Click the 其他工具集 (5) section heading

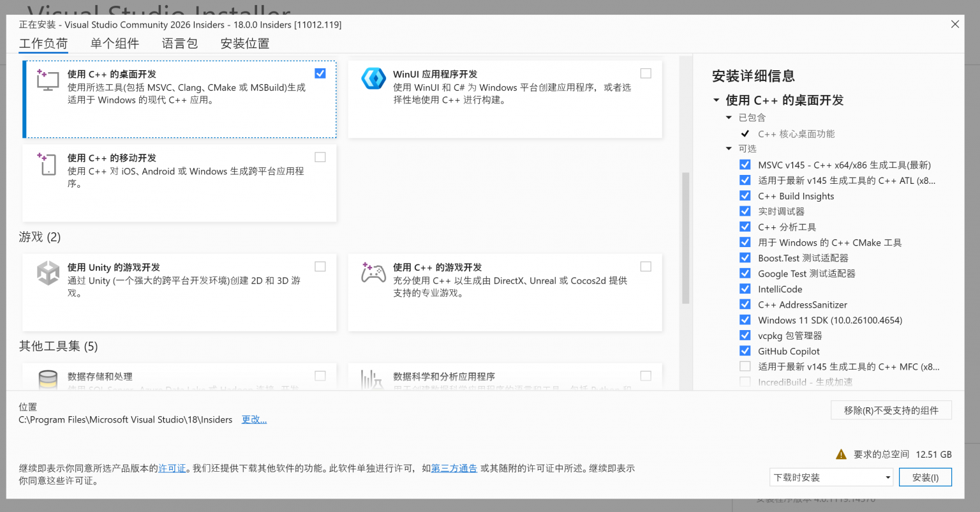(59, 346)
